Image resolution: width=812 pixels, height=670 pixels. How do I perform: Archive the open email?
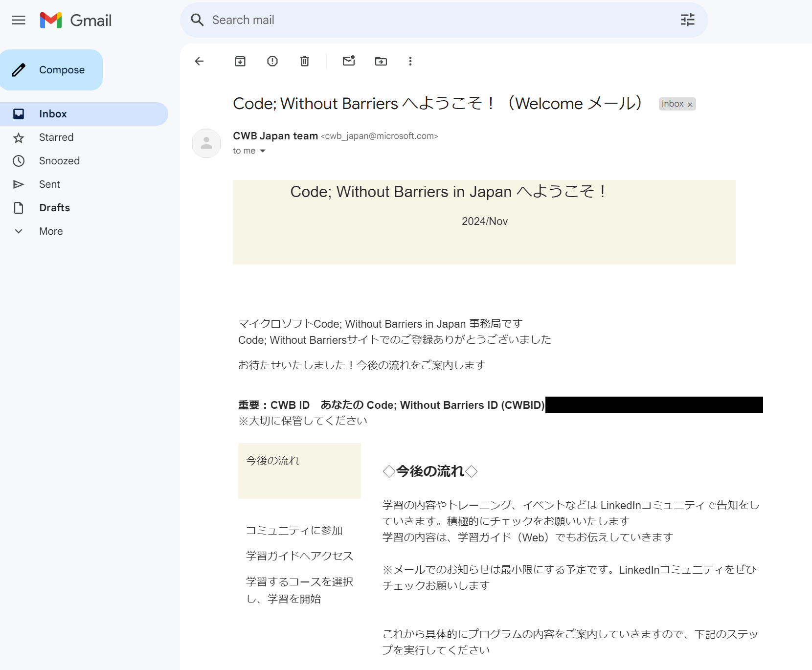(240, 61)
